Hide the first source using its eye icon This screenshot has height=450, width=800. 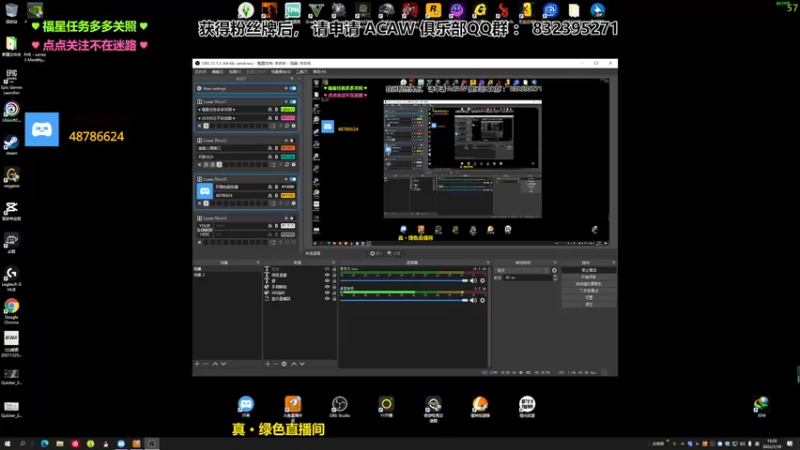coord(327,269)
